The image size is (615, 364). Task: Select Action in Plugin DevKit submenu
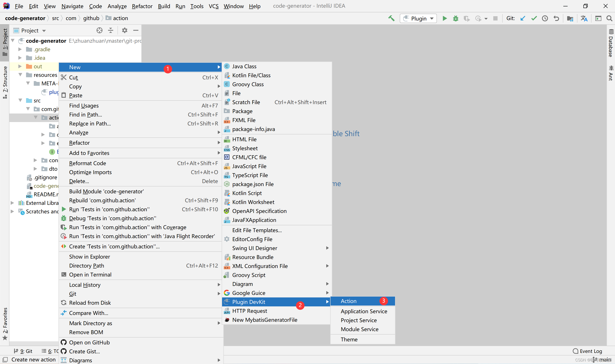(348, 301)
